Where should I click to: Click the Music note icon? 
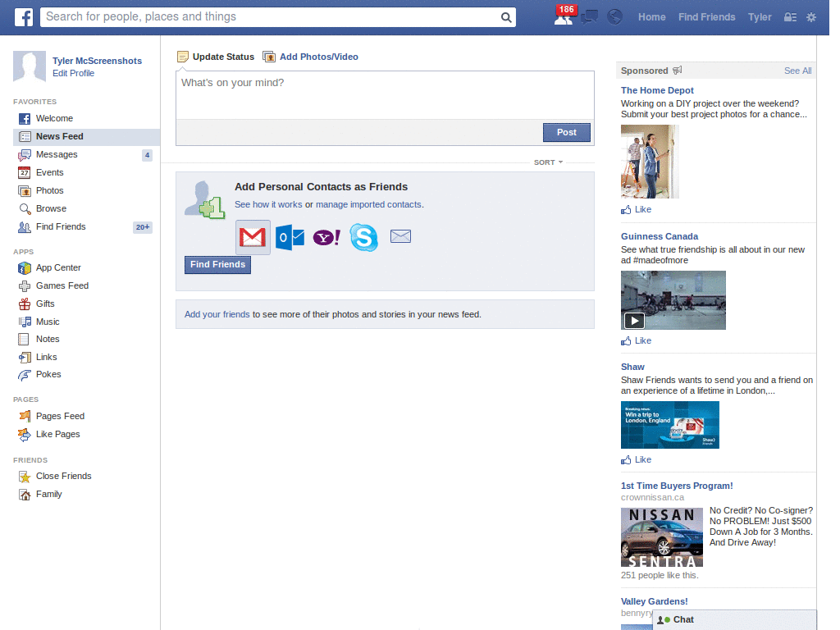tap(25, 322)
